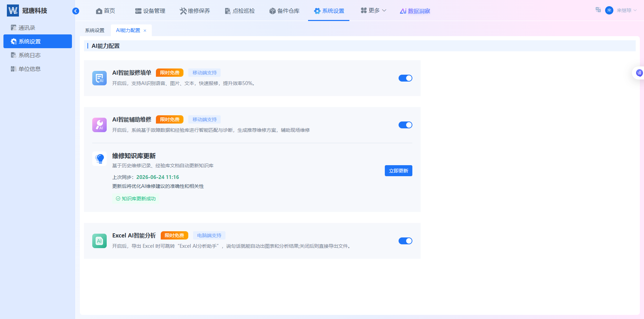Go to 首页 in the top menu

click(105, 11)
